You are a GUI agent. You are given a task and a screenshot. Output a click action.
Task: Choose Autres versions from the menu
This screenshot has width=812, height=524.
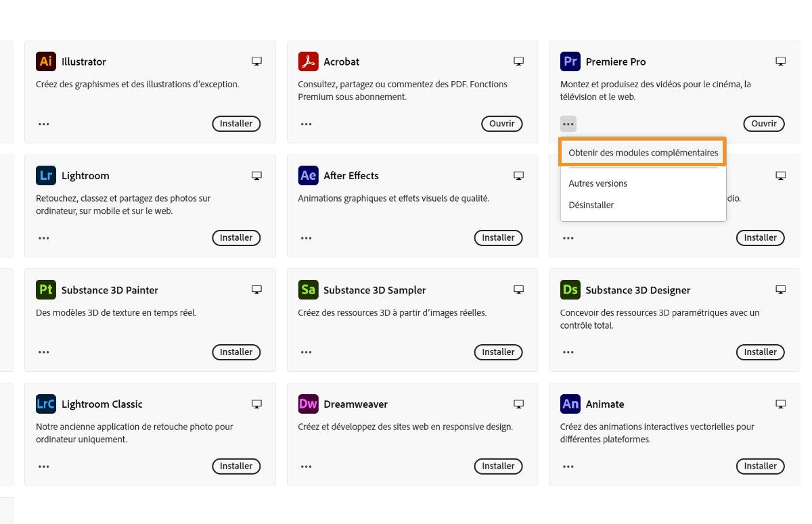point(597,183)
